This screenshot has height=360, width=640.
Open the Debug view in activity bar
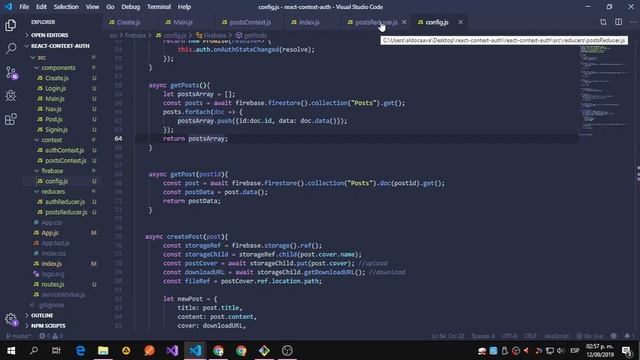[x=11, y=96]
